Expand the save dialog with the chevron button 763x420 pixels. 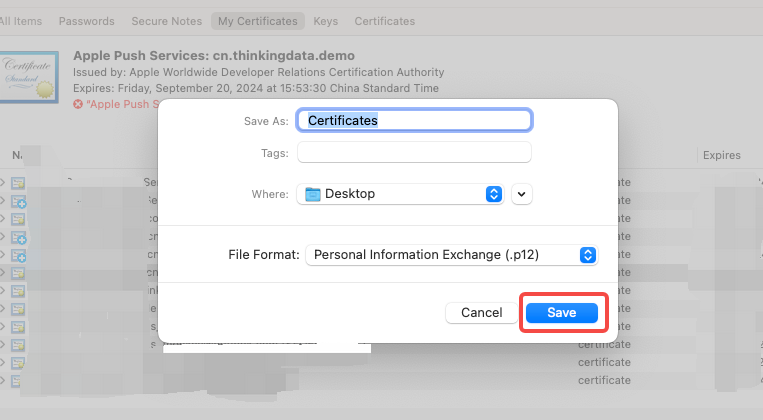(522, 194)
